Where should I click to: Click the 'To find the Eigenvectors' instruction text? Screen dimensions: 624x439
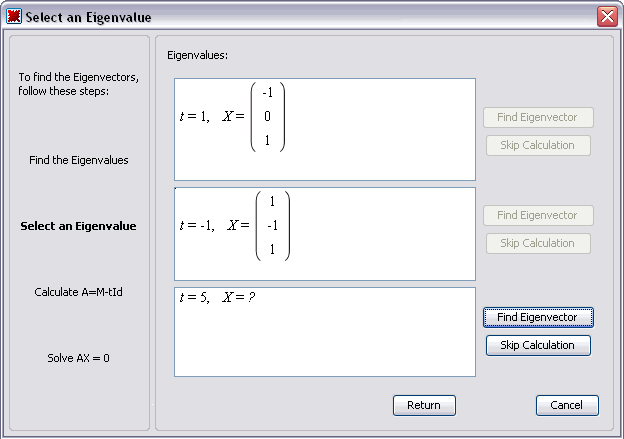coord(79,84)
